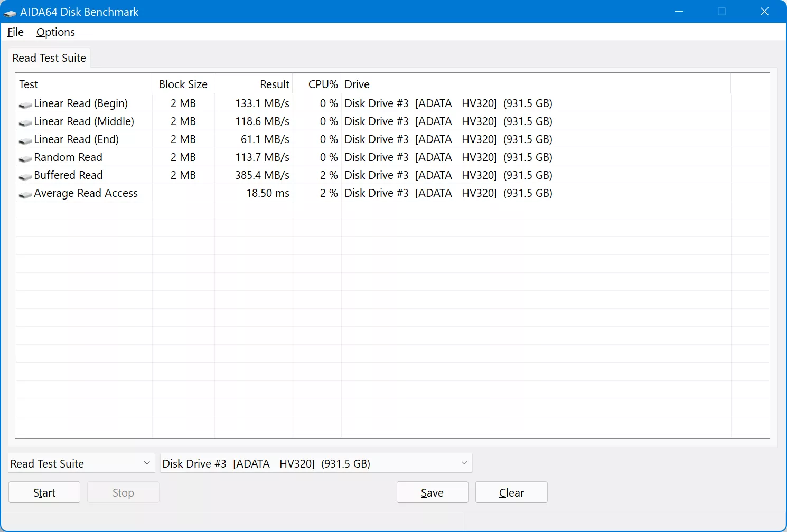Open the Disk Drive #3 selection dropdown

pos(316,463)
